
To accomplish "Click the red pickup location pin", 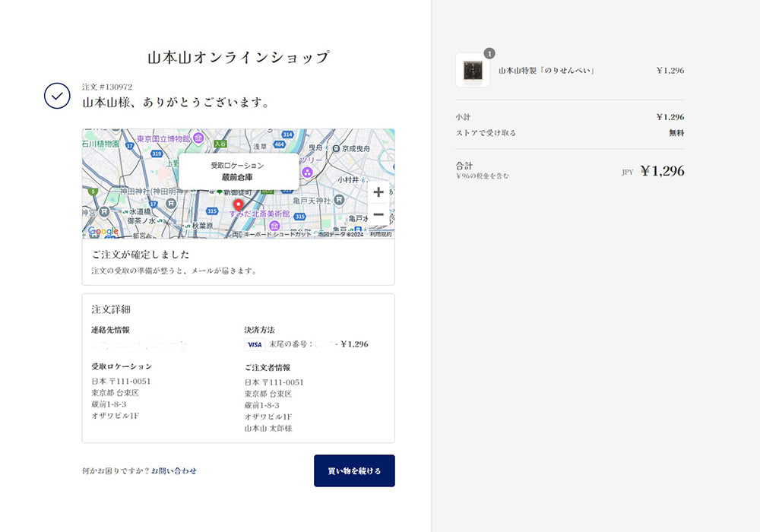I will tap(238, 204).
